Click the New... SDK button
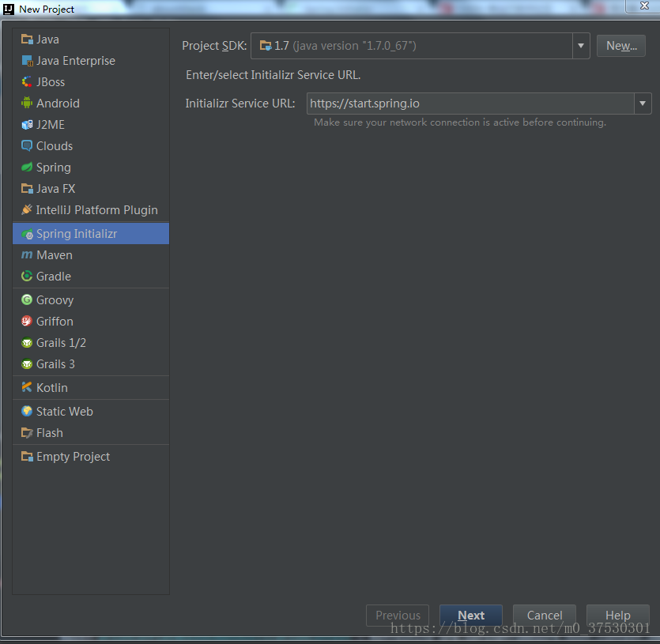The image size is (660, 644). pyautogui.click(x=621, y=46)
